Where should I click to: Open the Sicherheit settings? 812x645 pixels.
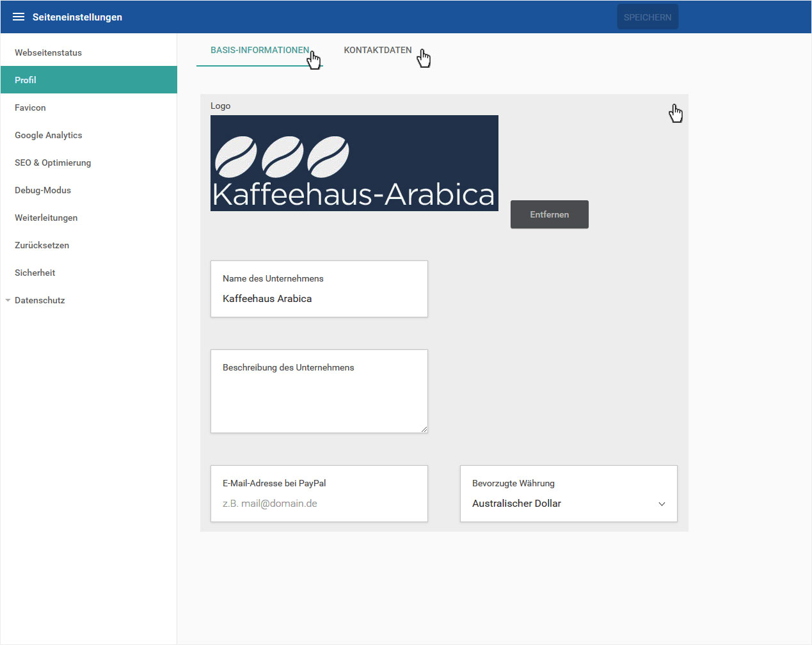89,273
